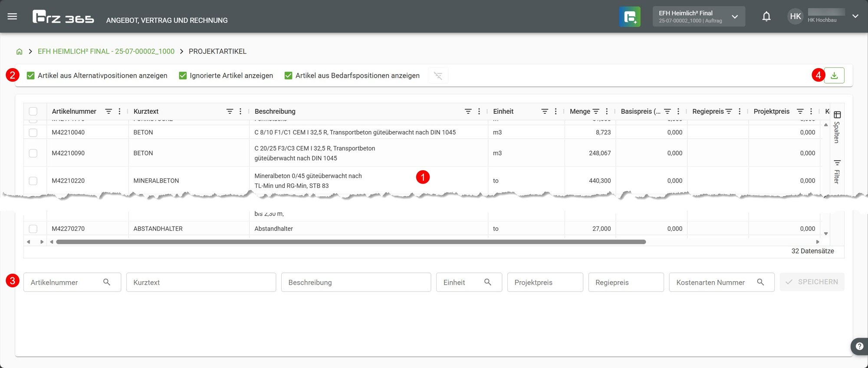Open filter for Beschreibung column

[x=468, y=112]
